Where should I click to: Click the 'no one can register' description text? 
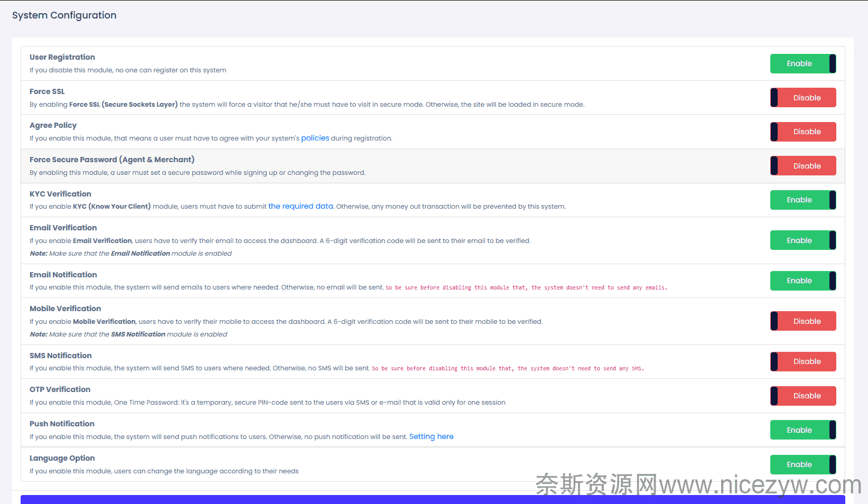(128, 70)
